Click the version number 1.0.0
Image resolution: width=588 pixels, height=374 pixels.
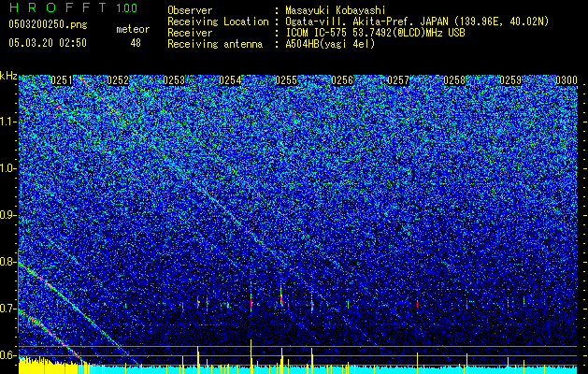pos(126,7)
